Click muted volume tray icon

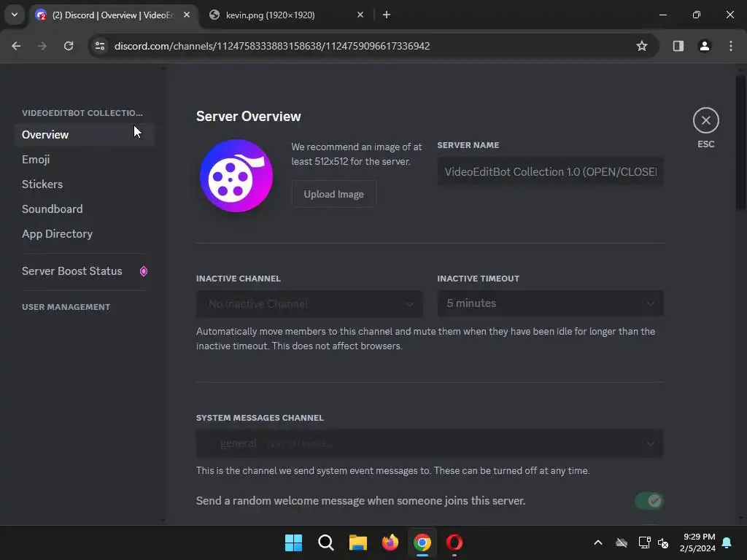pos(662,542)
